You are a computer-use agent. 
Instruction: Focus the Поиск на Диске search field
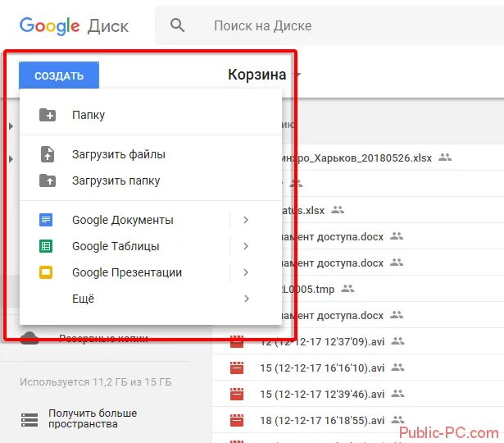(x=329, y=25)
